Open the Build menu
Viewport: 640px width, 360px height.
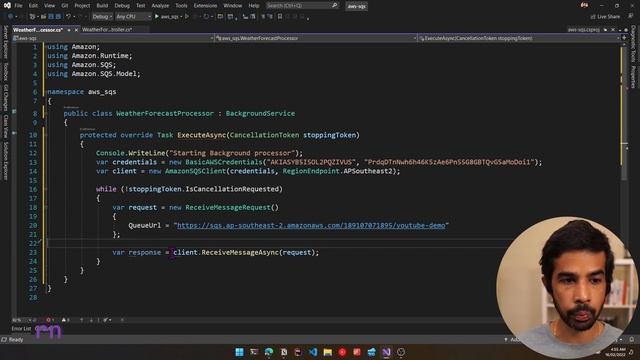coord(102,6)
